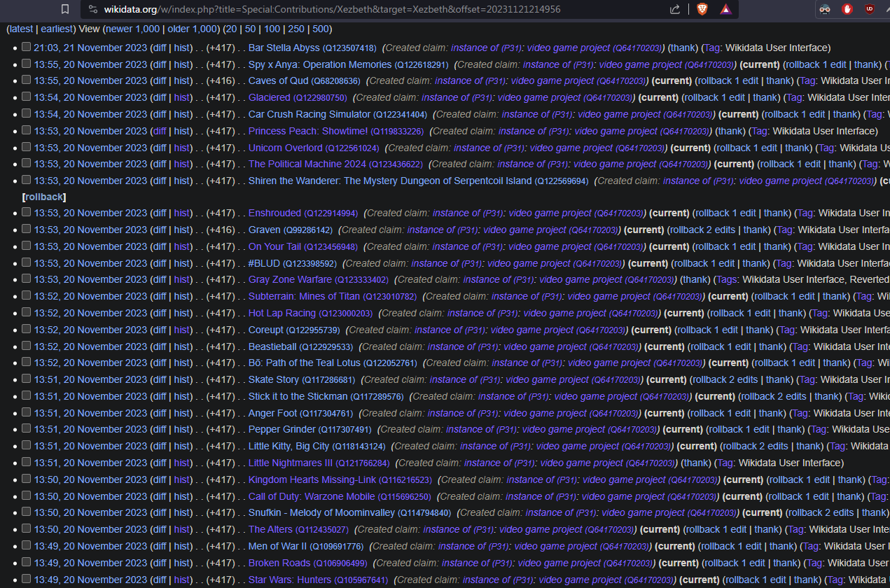Open hist for Snufkin - Melody of Moominvalley
The height and width of the screenshot is (588, 890).
pos(182,513)
